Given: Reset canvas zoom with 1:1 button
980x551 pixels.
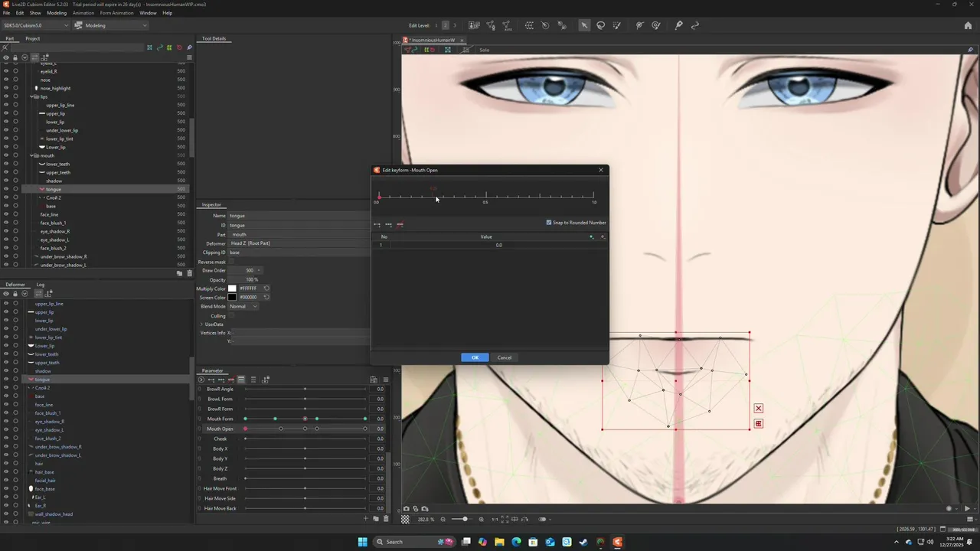Looking at the screenshot, I should 495,520.
